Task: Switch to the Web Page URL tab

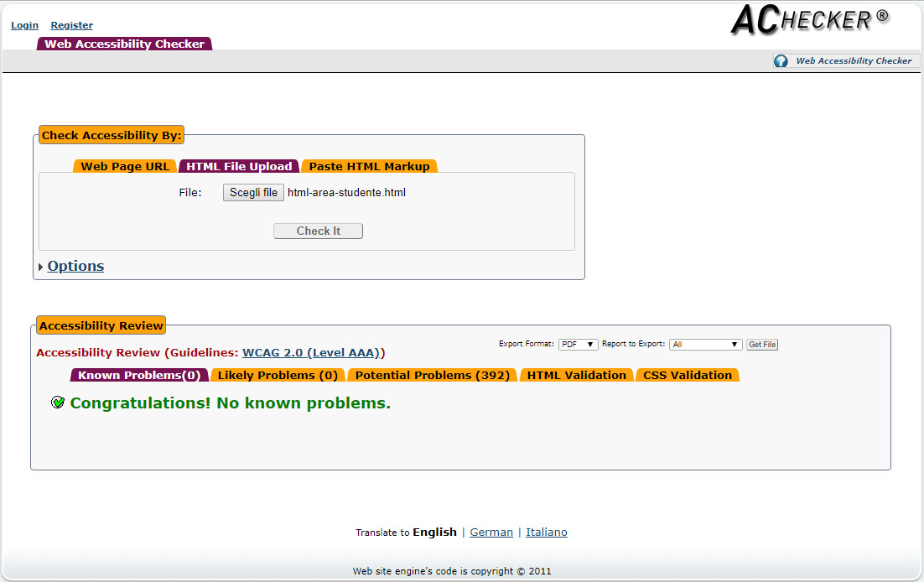Action: tap(124, 166)
